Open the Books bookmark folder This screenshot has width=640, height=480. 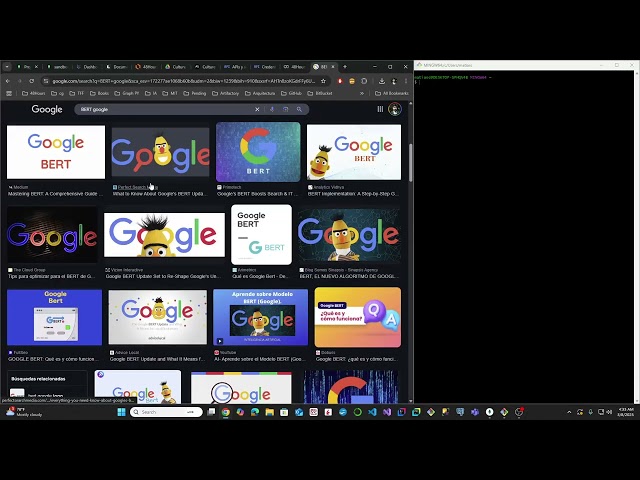click(x=99, y=93)
